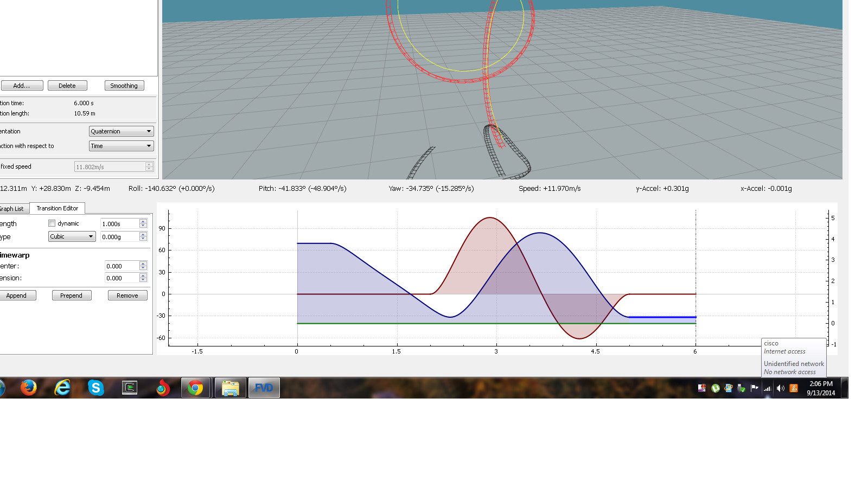The image size is (868, 488).
Task: Switch to the Chrome taskbar window
Action: click(195, 388)
